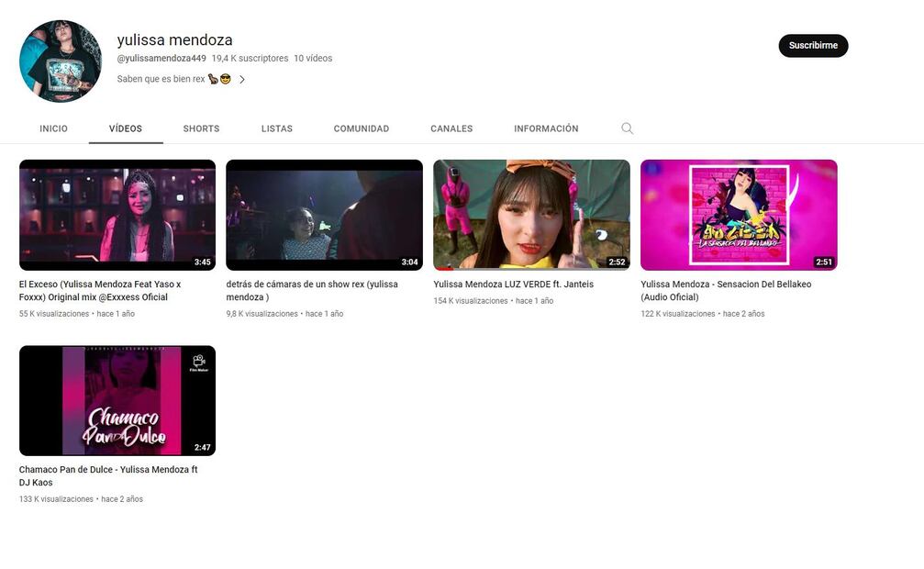
Task: Open the SHORTS tab
Action: (201, 128)
